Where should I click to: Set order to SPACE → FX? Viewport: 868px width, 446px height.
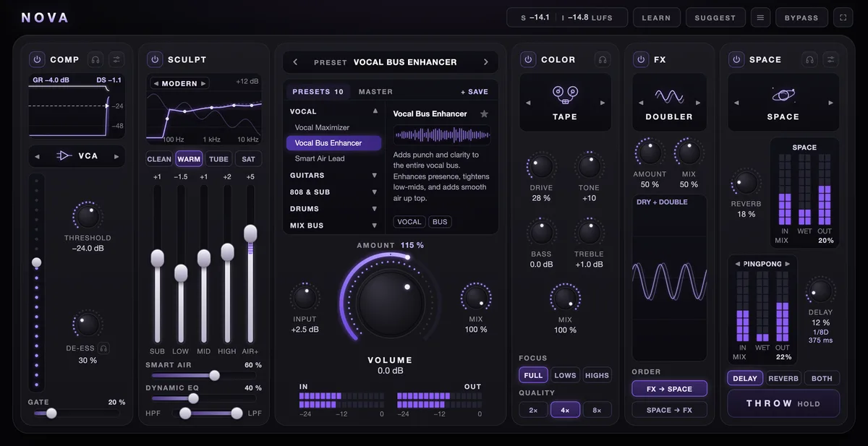(669, 410)
